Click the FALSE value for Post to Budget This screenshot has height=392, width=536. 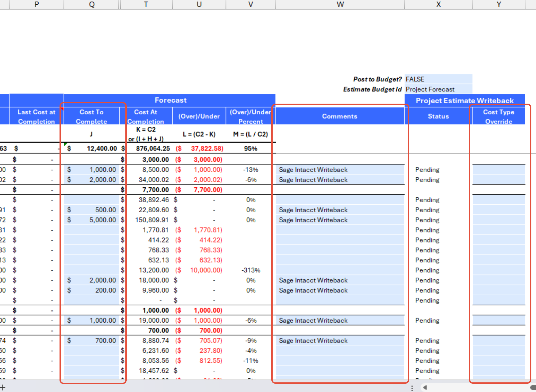439,79
